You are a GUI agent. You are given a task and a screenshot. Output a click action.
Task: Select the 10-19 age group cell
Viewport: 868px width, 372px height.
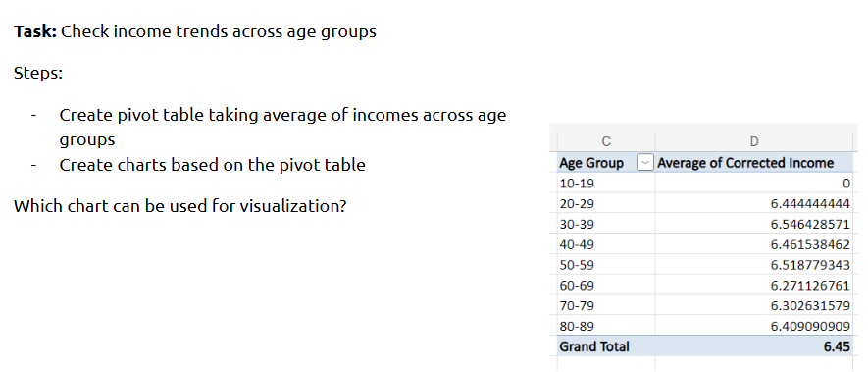pyautogui.click(x=605, y=183)
